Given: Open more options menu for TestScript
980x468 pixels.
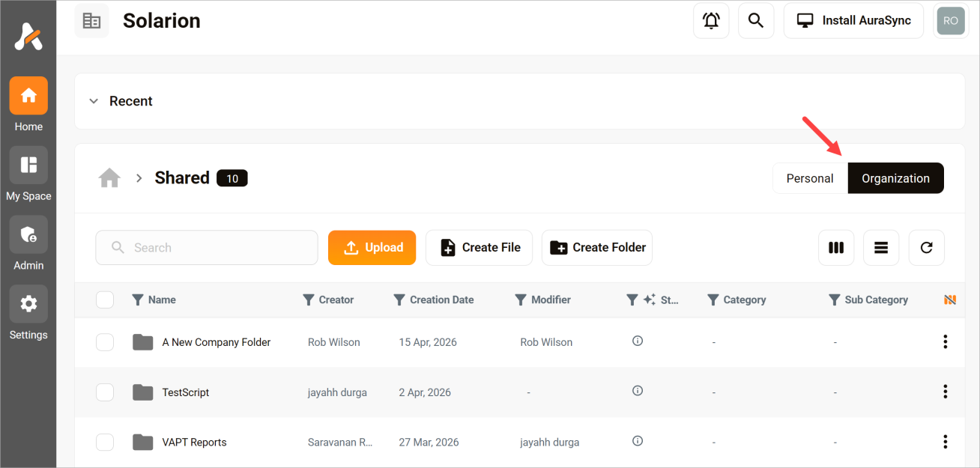Looking at the screenshot, I should (x=945, y=392).
